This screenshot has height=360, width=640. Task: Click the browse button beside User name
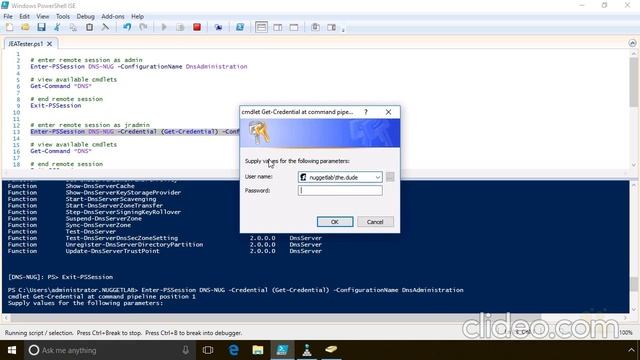(390, 177)
